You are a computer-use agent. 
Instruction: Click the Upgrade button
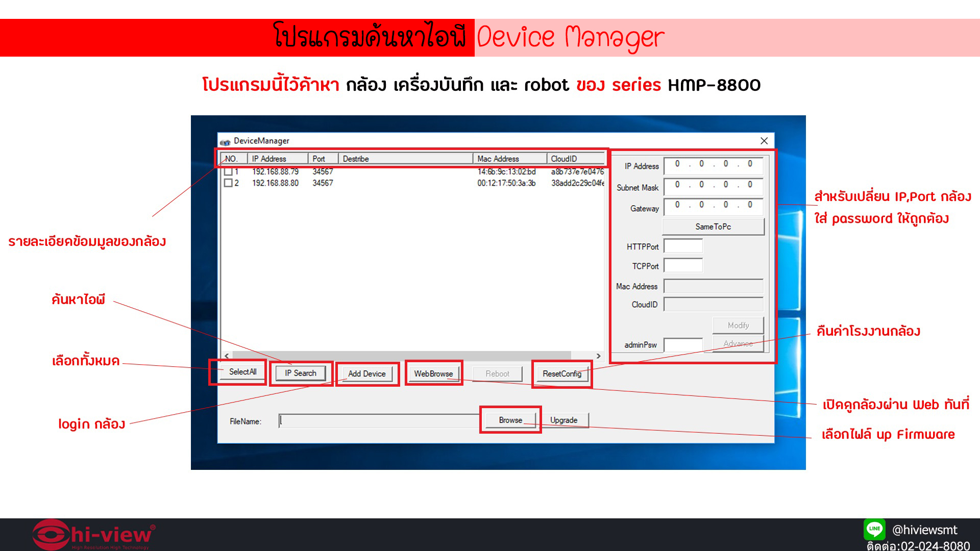[563, 420]
